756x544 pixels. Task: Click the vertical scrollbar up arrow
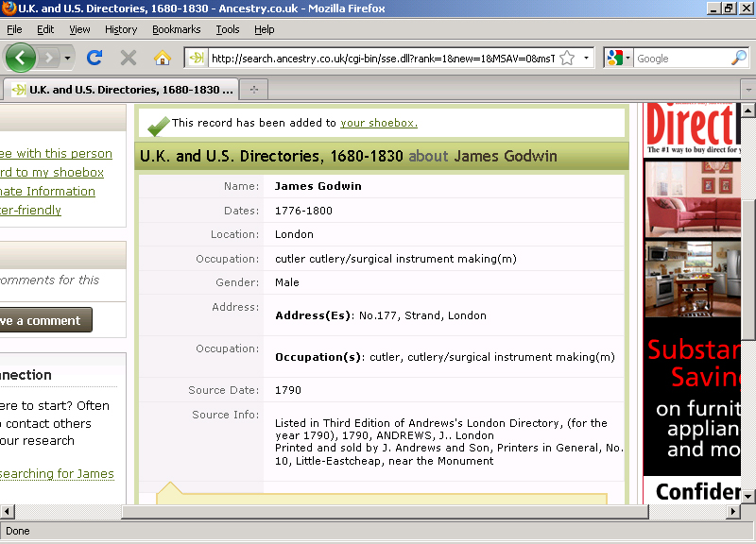(747, 110)
